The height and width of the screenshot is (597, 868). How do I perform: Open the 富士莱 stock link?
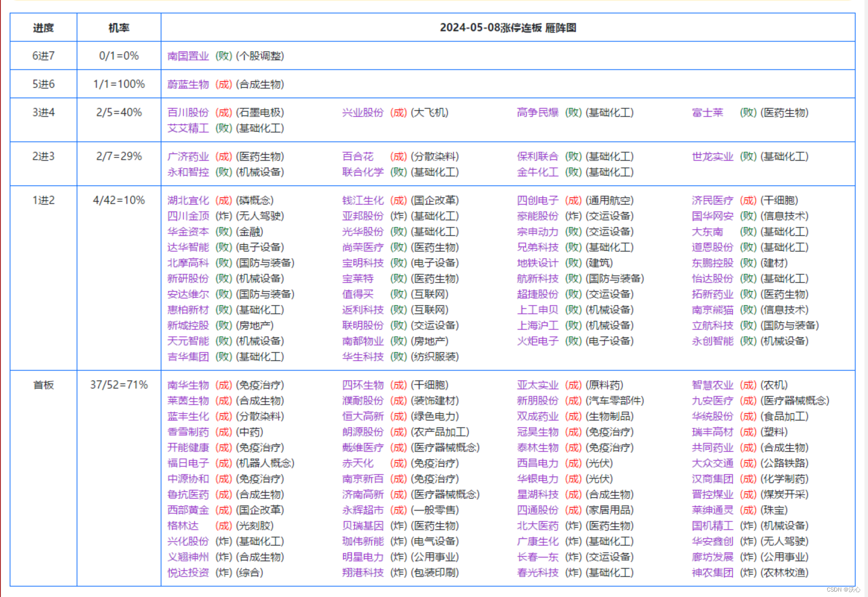(x=707, y=113)
